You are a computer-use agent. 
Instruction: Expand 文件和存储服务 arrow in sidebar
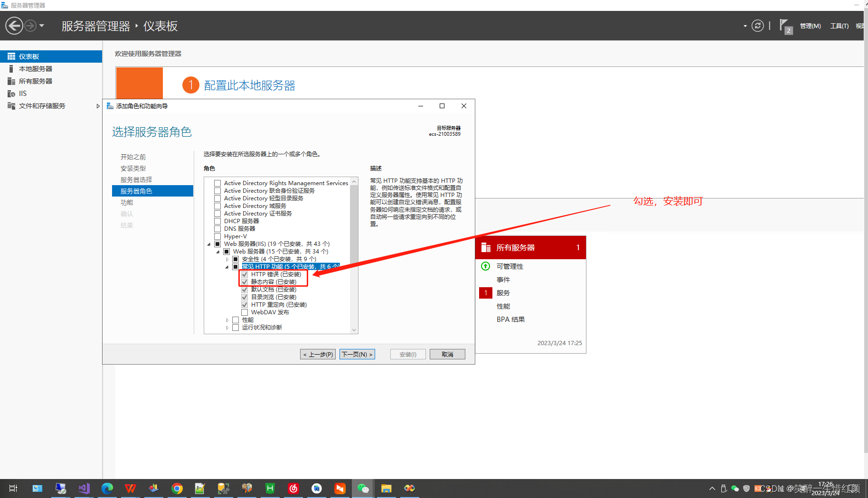(98, 106)
